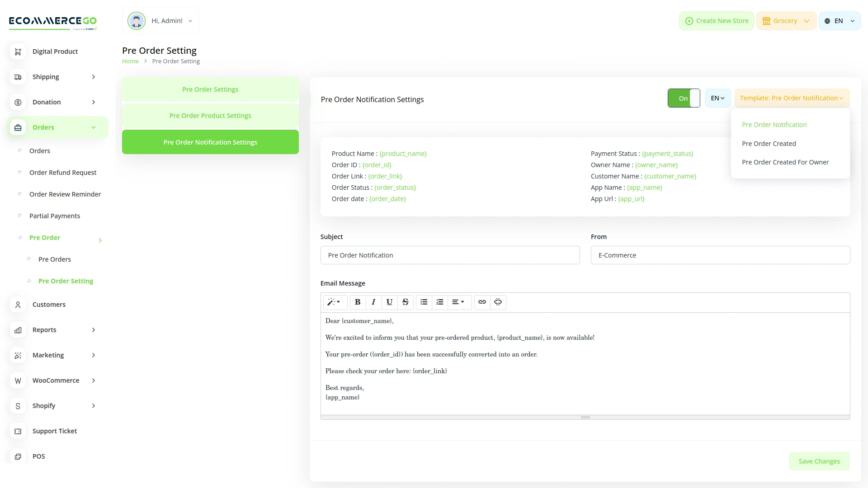Apply strikethrough formatting to email text
This screenshot has width=868, height=488.
(x=405, y=302)
